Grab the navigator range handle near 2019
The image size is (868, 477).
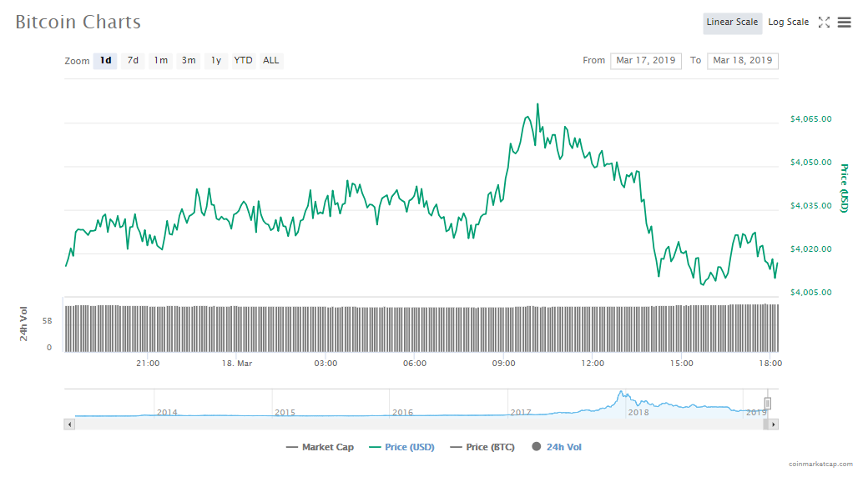tap(768, 404)
